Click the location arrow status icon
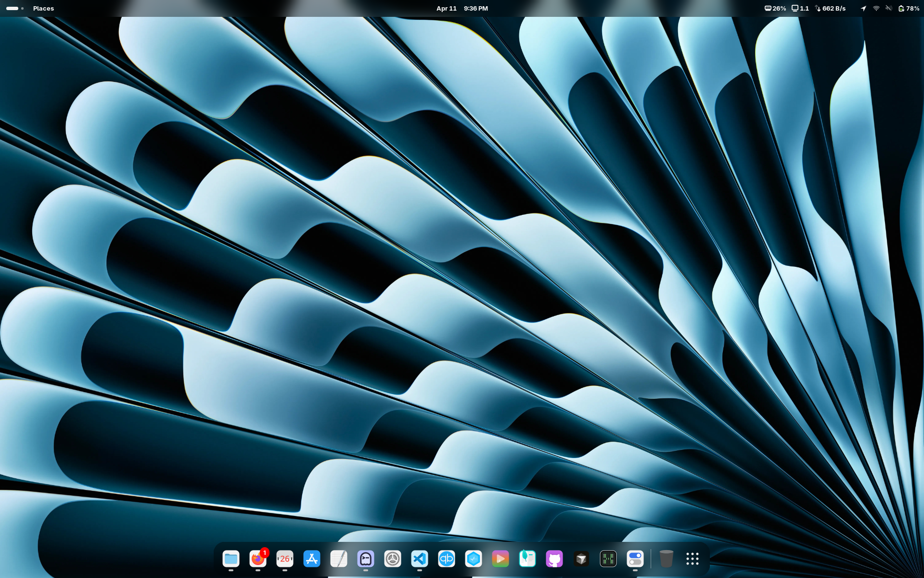Screen dimensions: 924x578 click(x=863, y=8)
